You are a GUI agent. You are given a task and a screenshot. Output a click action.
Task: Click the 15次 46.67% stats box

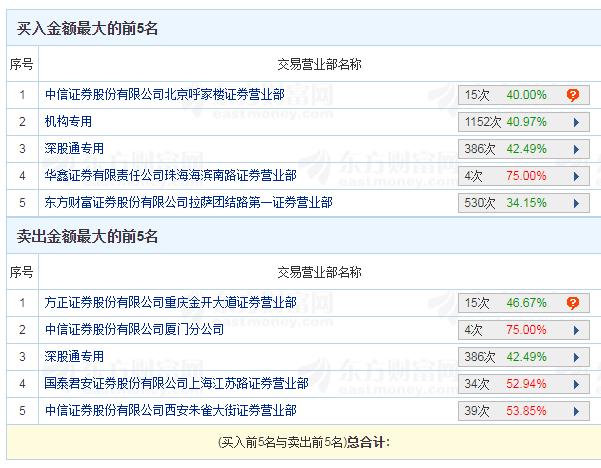tap(524, 303)
